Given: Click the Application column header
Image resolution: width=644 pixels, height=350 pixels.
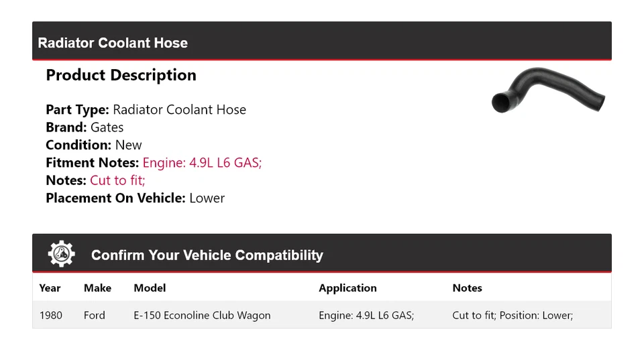Looking at the screenshot, I should click(x=347, y=288).
